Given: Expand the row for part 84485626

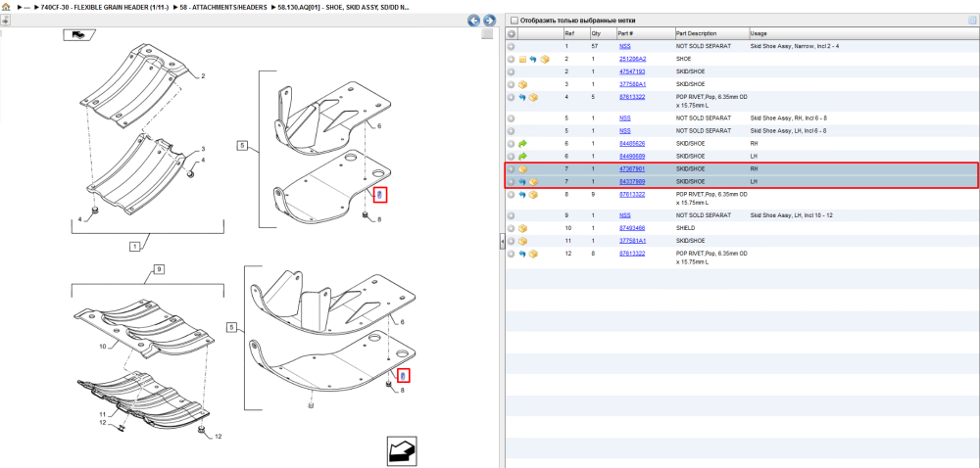Looking at the screenshot, I should click(x=512, y=144).
